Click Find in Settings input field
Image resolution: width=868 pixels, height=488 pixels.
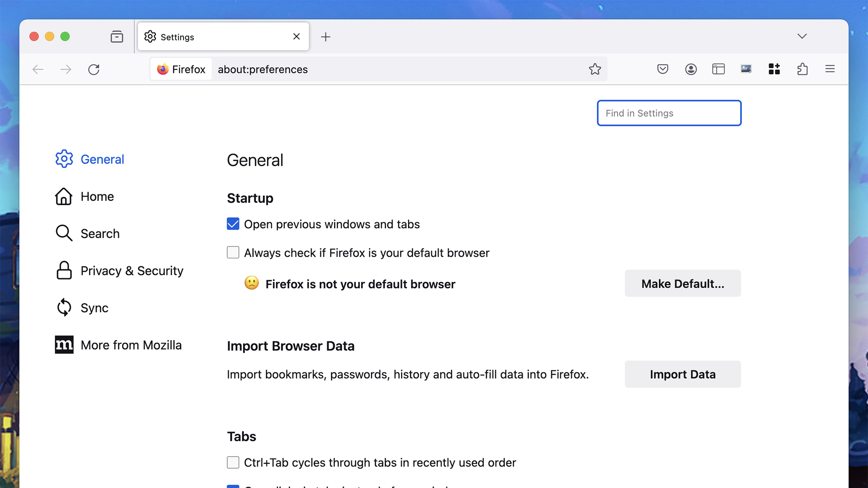pyautogui.click(x=670, y=113)
